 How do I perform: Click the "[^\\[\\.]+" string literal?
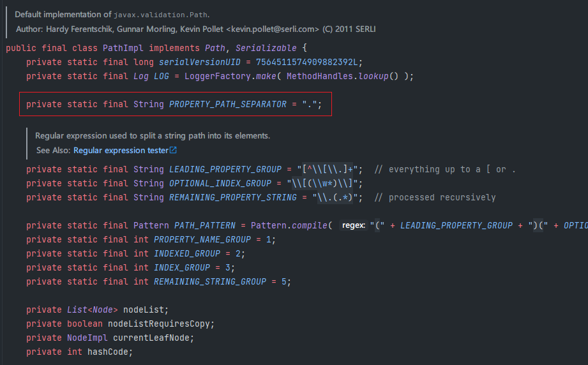pos(328,169)
